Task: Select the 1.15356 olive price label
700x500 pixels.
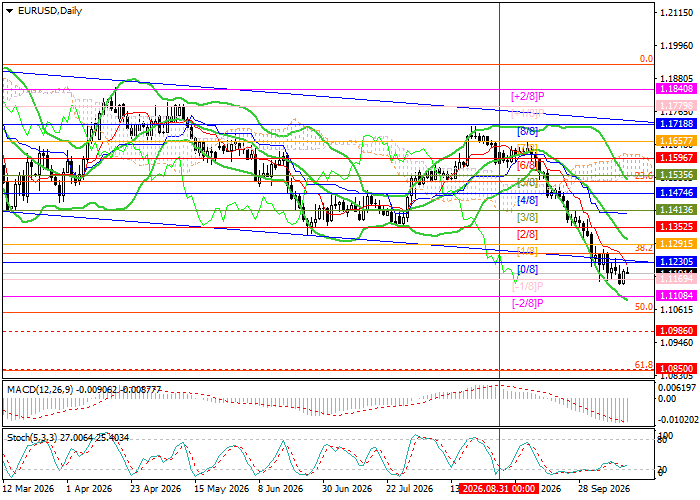Action: [677, 175]
